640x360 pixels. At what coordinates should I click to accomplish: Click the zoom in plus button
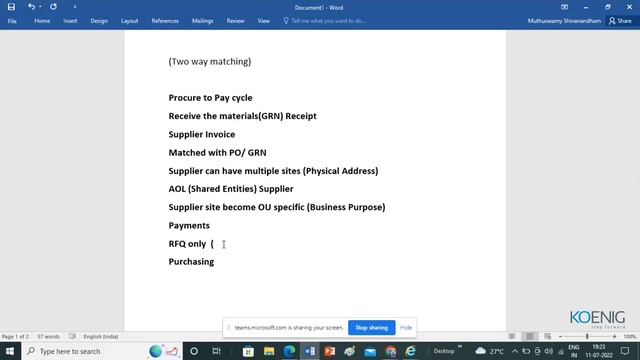(x=614, y=337)
